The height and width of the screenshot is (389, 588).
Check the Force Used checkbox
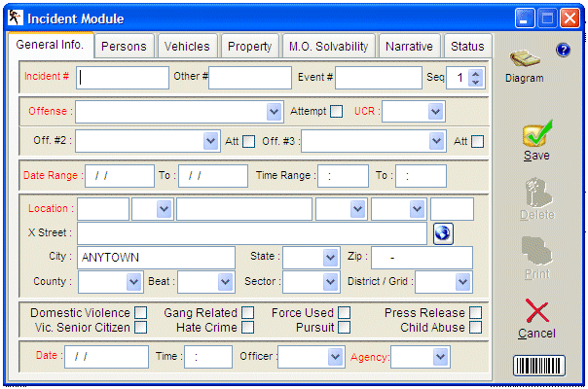(344, 312)
